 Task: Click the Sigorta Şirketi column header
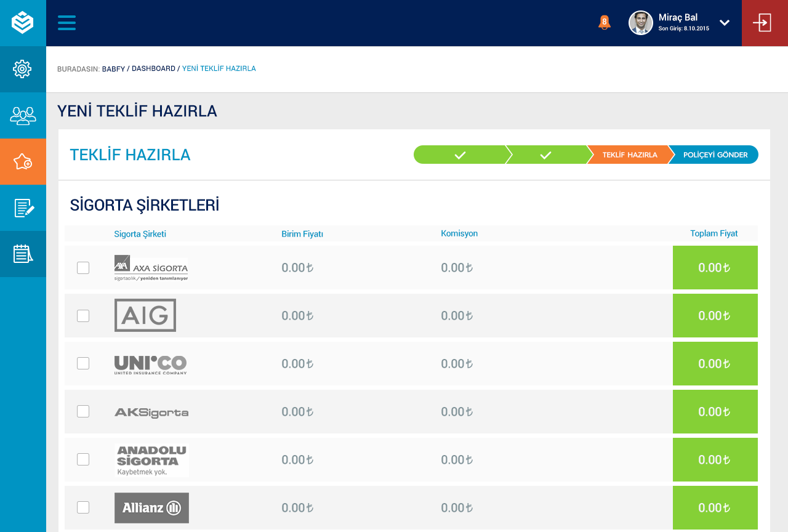tap(140, 234)
